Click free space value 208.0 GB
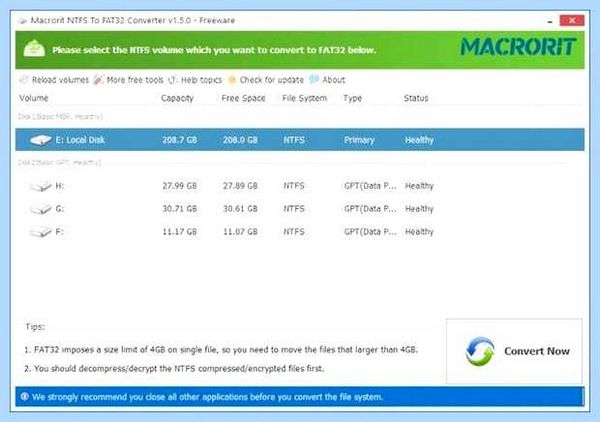Image resolution: width=600 pixels, height=422 pixels. coord(240,140)
